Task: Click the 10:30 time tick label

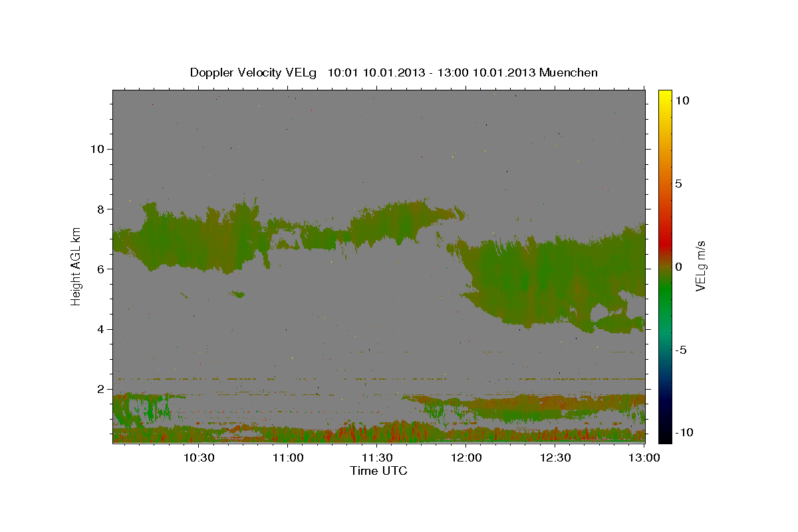Action: 199,458
